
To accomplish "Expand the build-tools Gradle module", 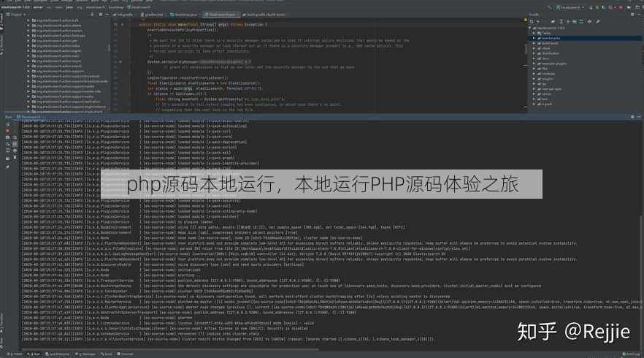I will pos(534,43).
